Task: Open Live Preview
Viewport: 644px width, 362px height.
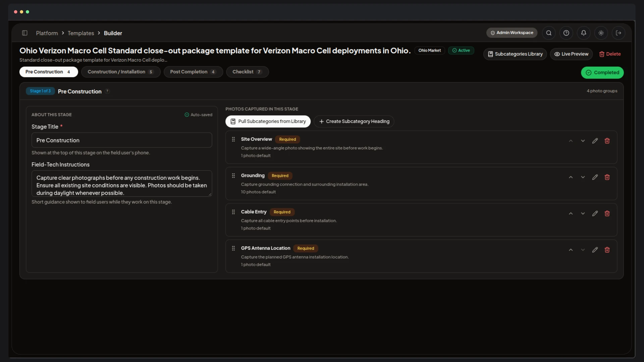Action: click(x=571, y=54)
